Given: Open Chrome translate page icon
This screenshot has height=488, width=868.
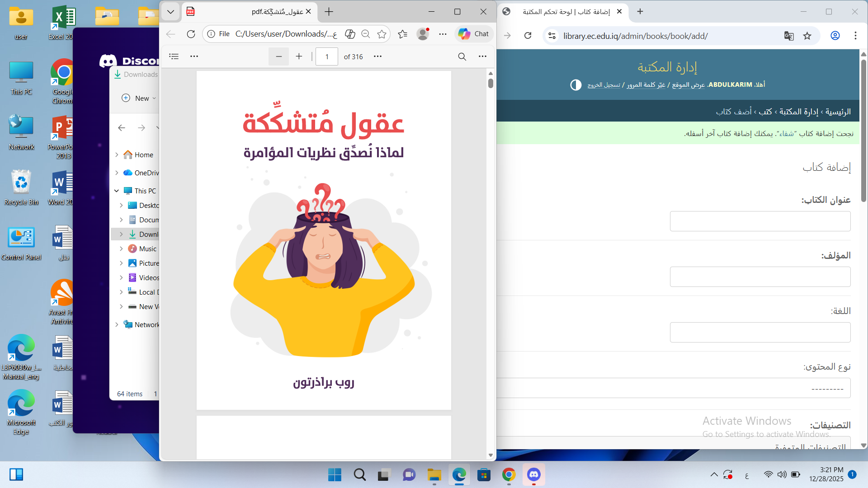Looking at the screenshot, I should 789,36.
